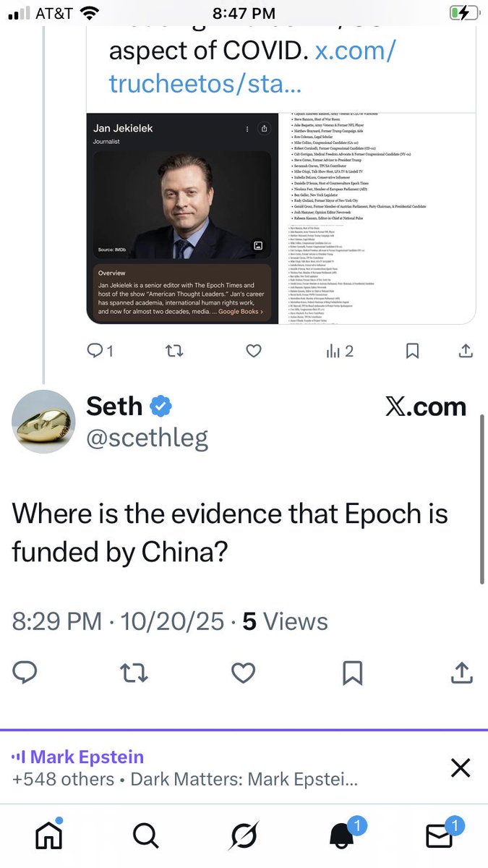Dismiss the Mark Epstein Space banner
This screenshot has height=868, width=488.
(461, 767)
